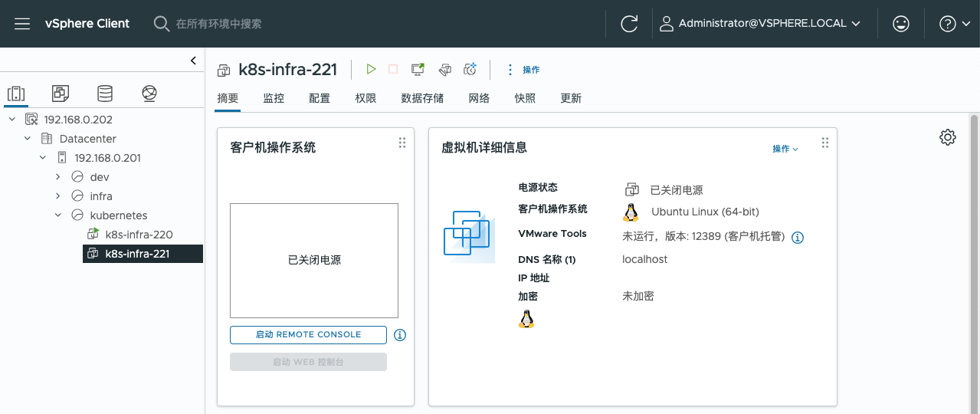The image size is (980, 414).
Task: Click the 未加密 encryption status text
Action: 638,296
